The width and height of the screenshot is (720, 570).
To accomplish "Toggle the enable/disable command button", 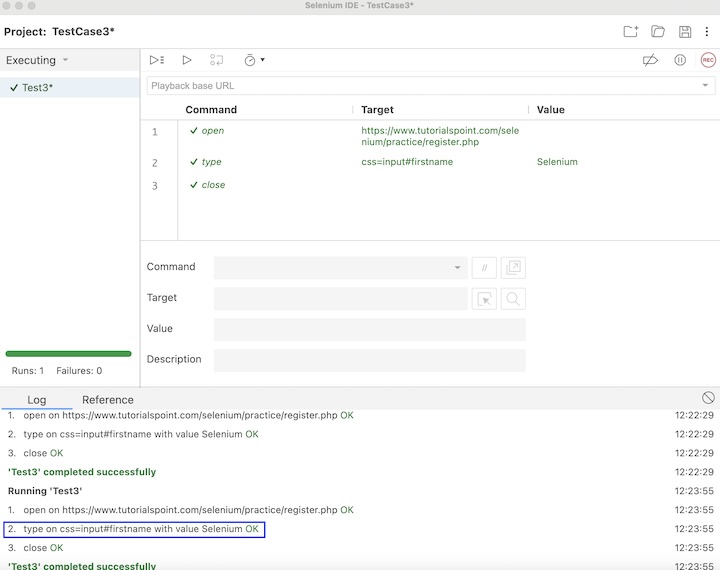I will 484,267.
